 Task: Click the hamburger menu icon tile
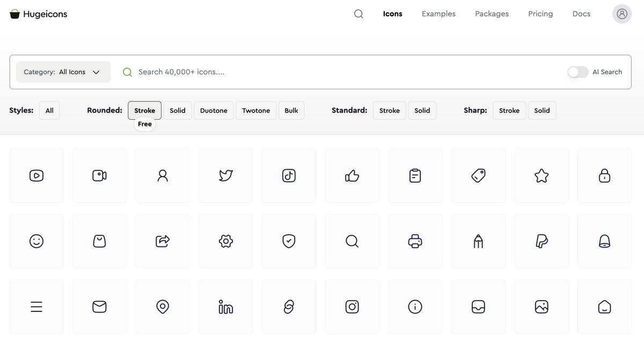[x=36, y=307]
